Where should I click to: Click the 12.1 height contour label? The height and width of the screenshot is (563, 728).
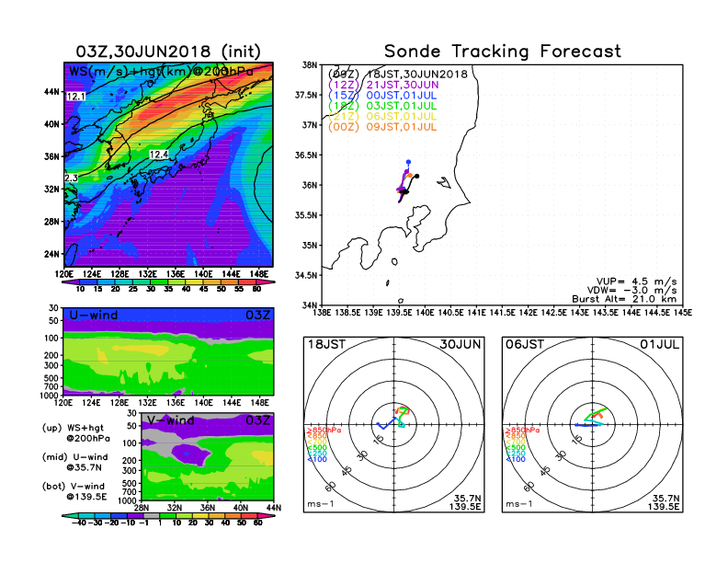click(x=76, y=97)
